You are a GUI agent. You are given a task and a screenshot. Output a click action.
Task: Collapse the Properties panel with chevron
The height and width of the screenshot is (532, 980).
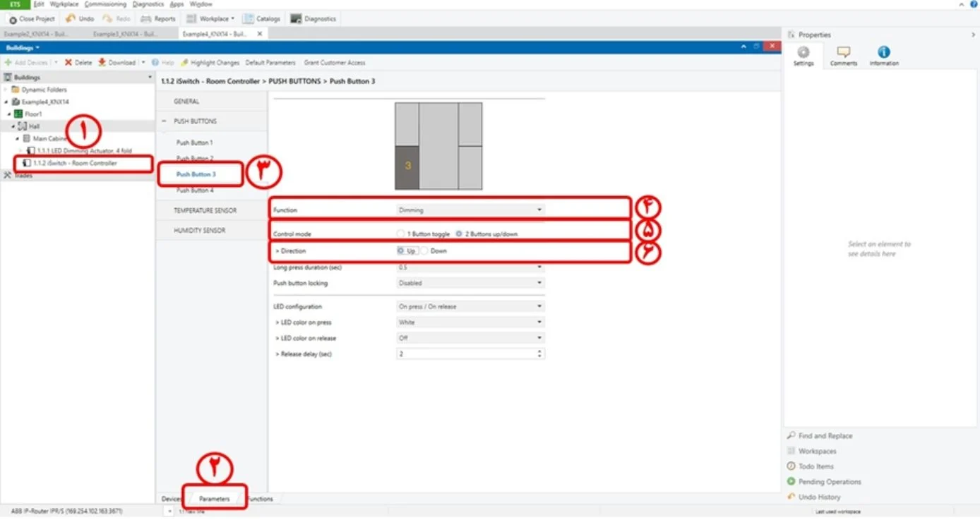coord(973,35)
